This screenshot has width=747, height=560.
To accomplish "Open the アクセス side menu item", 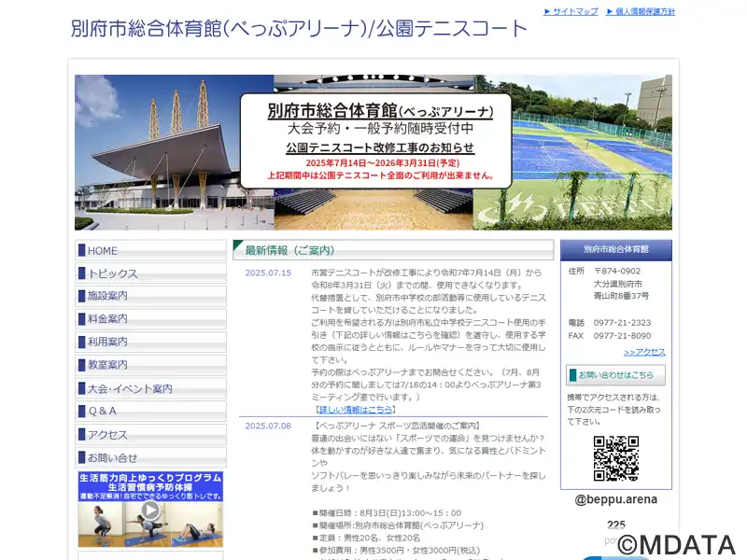I will (150, 434).
